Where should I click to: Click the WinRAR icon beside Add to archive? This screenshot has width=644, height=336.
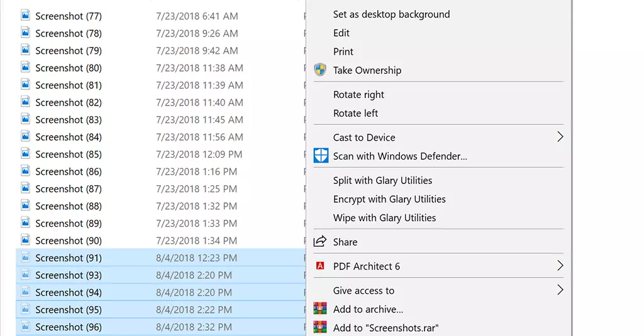[320, 309]
